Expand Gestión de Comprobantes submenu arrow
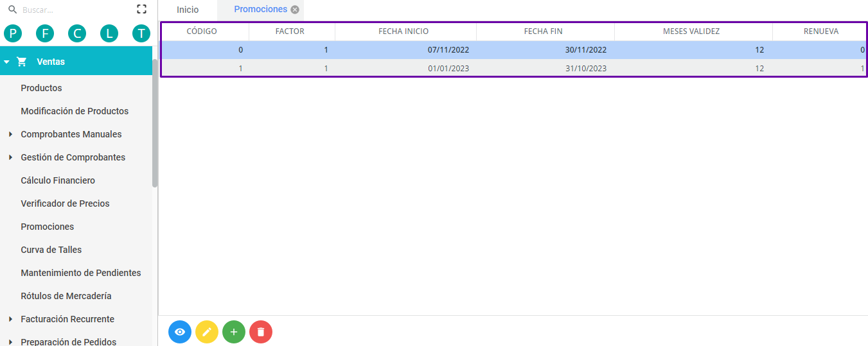The width and height of the screenshot is (868, 346). 10,157
